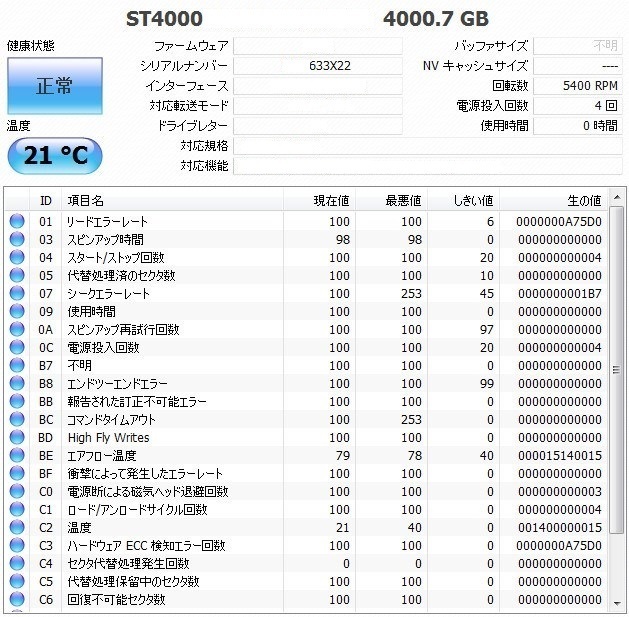The image size is (629, 617).
Task: Click the 対応規格 value field
Action: 428,146
